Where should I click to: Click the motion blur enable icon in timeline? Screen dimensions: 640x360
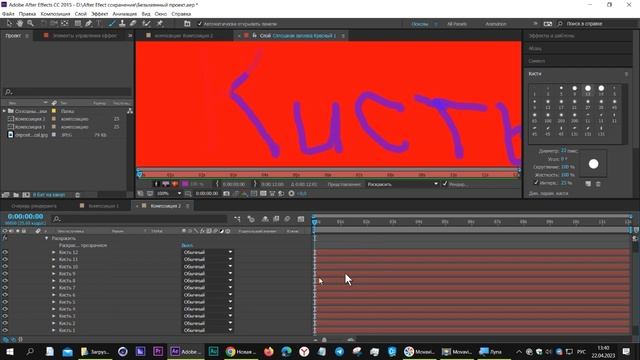click(287, 219)
